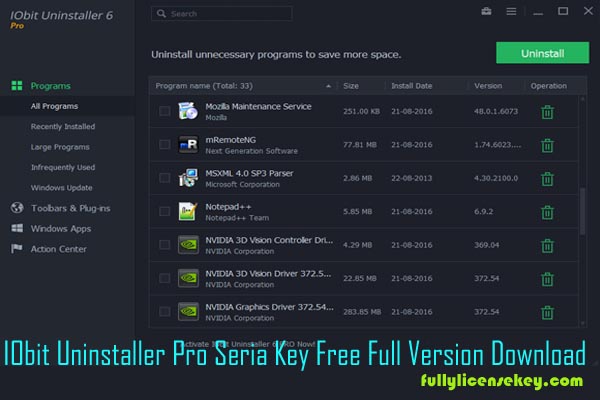Click the mRemoteNG program icon
This screenshot has width=600, height=400.
[x=188, y=144]
